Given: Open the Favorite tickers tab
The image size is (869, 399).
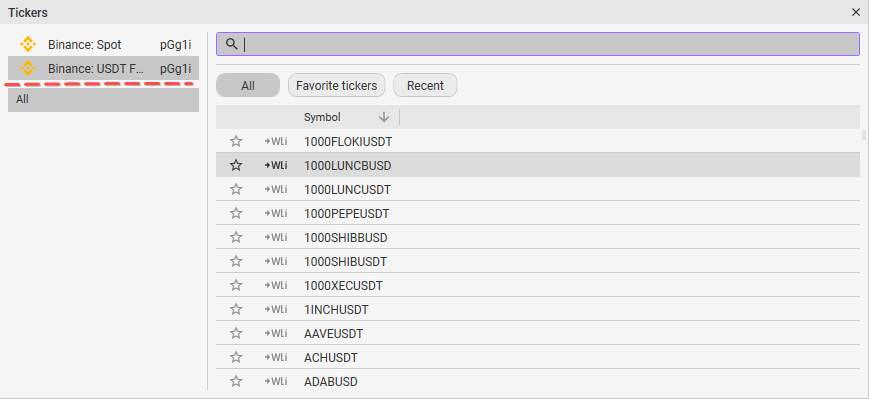Looking at the screenshot, I should pos(336,85).
